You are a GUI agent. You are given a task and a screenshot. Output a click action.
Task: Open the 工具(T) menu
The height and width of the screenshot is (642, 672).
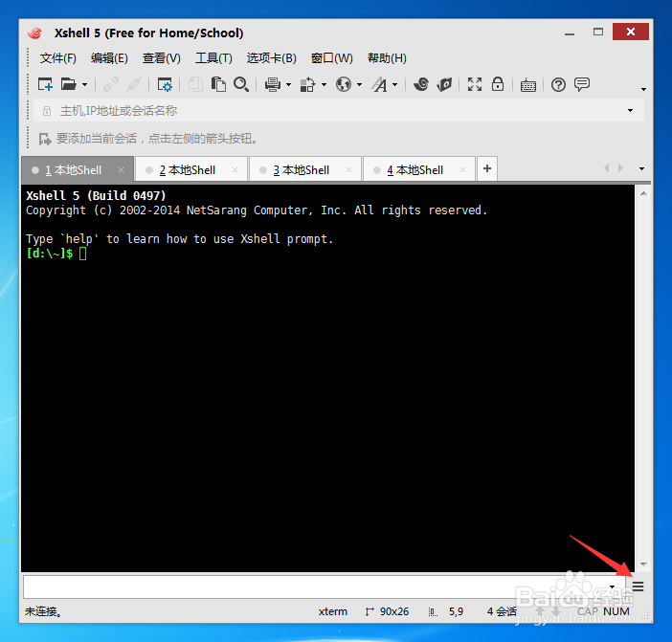213,58
